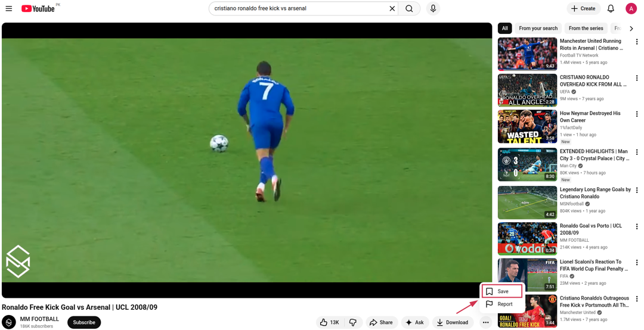644x330 pixels.
Task: Click the '186K subscribers' text
Action: pos(36,326)
